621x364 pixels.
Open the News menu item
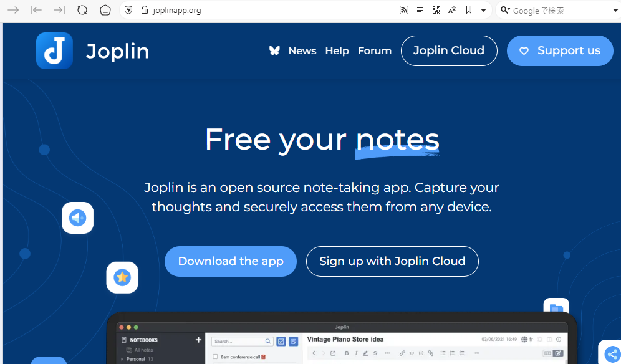coord(302,50)
